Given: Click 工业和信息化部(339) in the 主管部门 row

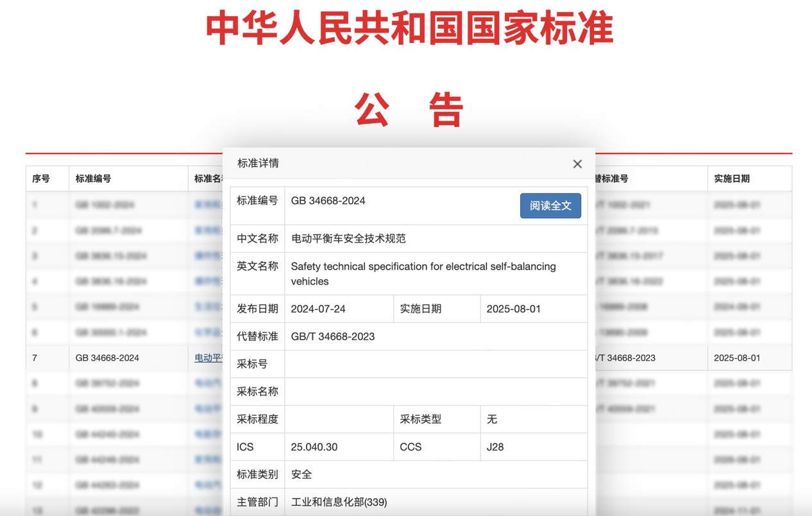Looking at the screenshot, I should click(339, 502).
